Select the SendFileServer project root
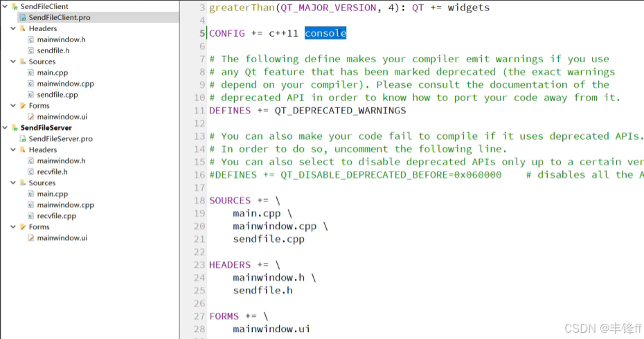 pyautogui.click(x=46, y=127)
